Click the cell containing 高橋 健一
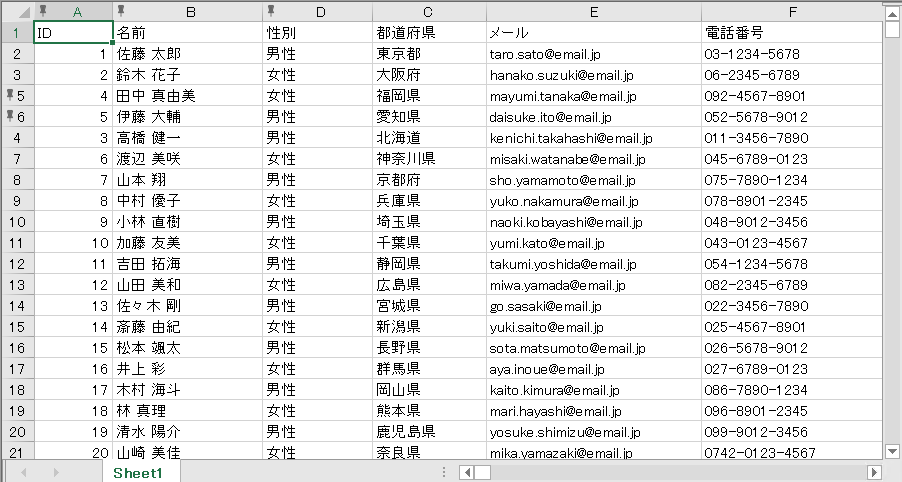The height and width of the screenshot is (482, 902). coord(188,137)
